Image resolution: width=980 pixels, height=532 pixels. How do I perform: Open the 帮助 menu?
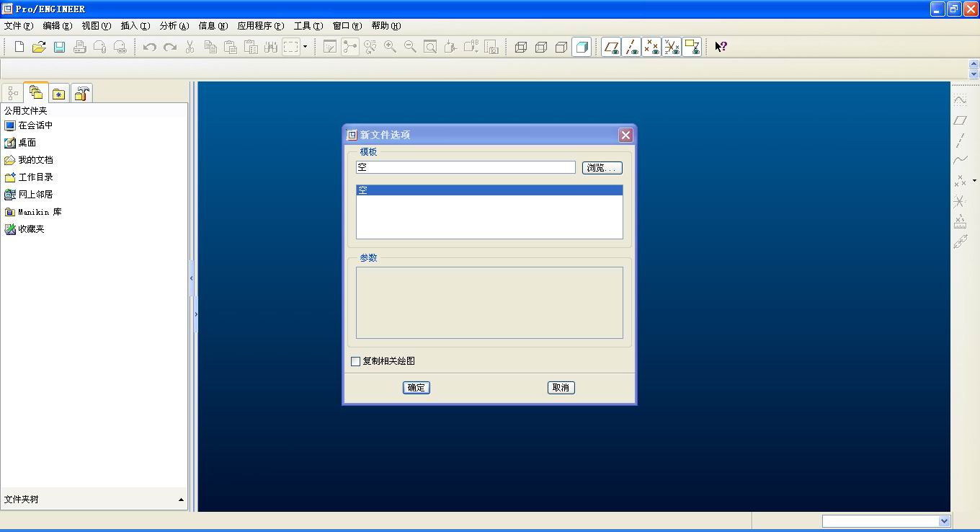(x=386, y=26)
